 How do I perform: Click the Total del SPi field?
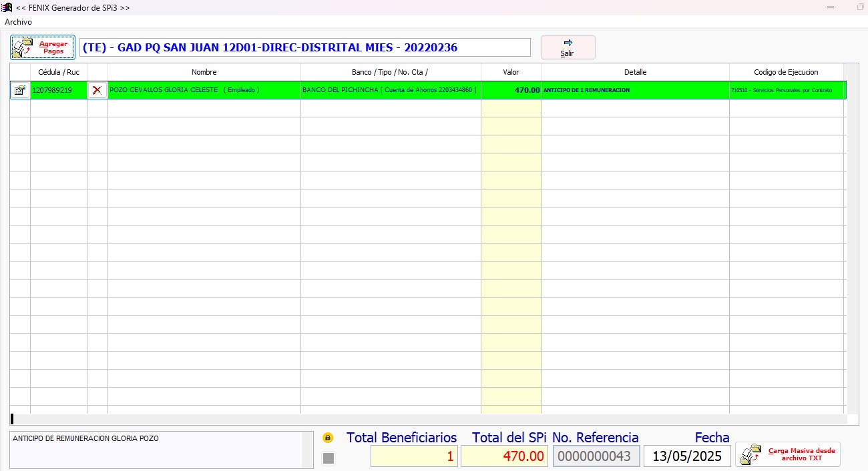(x=504, y=456)
